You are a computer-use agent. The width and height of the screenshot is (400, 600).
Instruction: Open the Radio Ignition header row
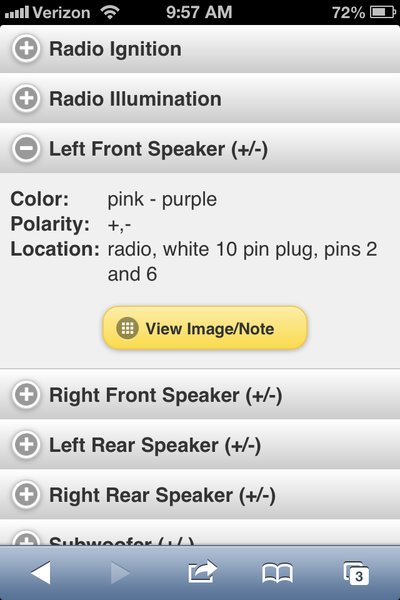200,49
